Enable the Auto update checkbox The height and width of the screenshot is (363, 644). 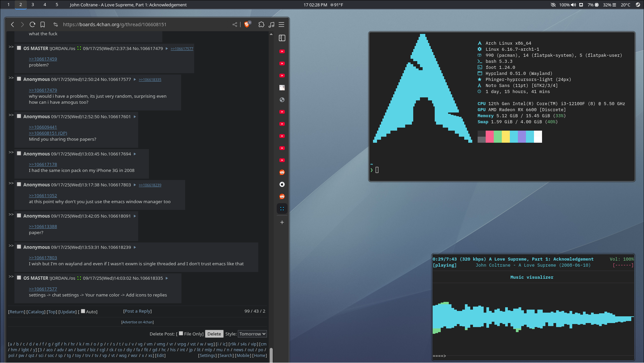tap(83, 311)
